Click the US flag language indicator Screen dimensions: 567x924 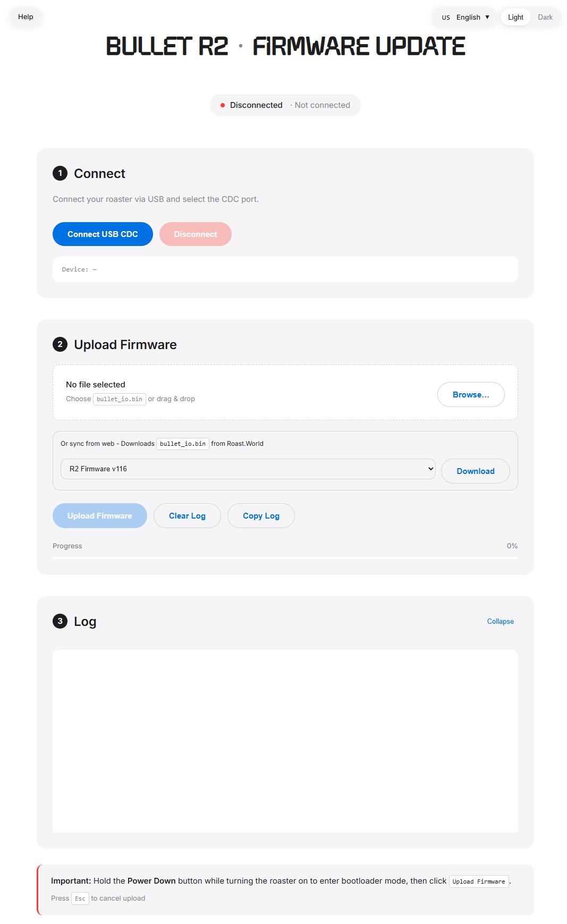446,16
